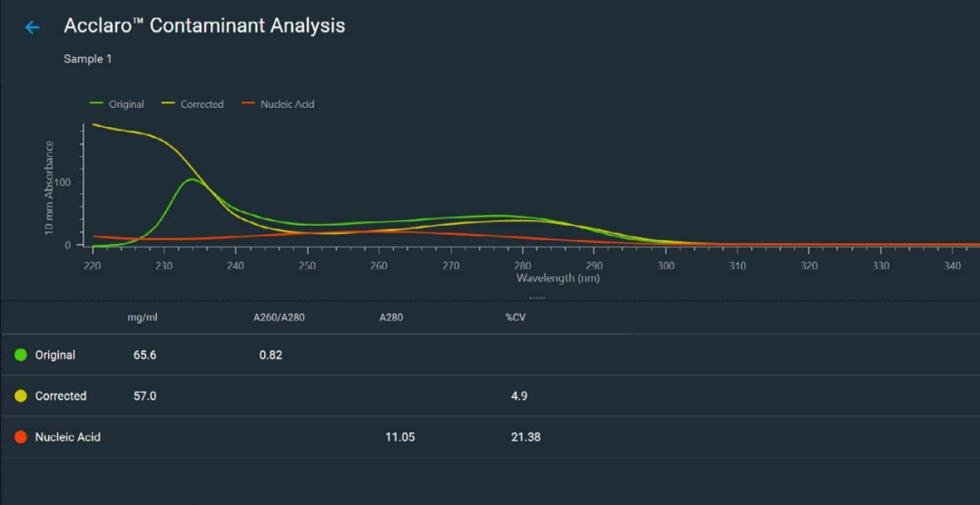Click the back arrow icon
The width and height of the screenshot is (980, 505).
(x=33, y=27)
